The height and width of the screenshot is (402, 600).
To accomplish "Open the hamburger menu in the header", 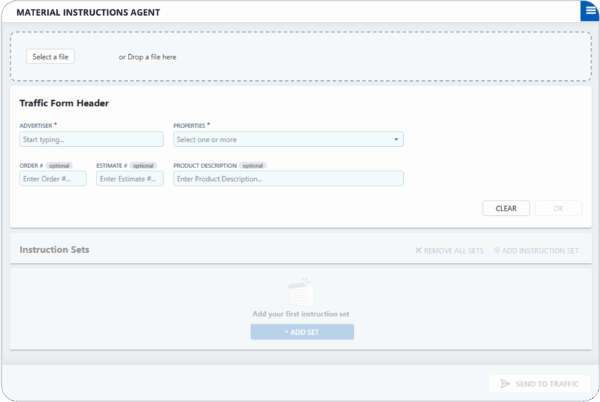I will click(x=589, y=11).
